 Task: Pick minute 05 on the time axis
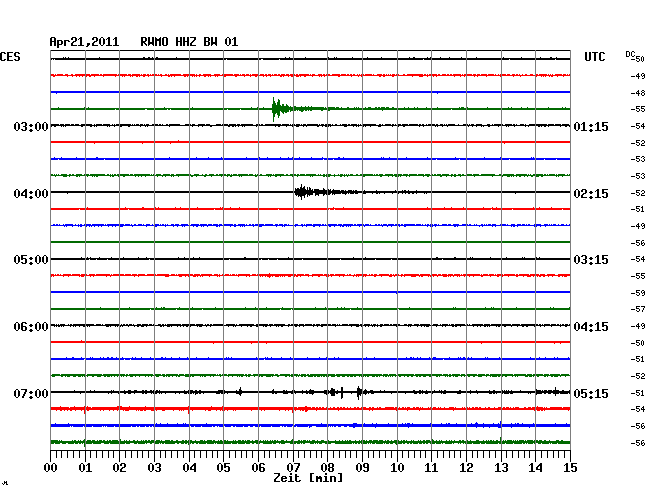pos(223,468)
